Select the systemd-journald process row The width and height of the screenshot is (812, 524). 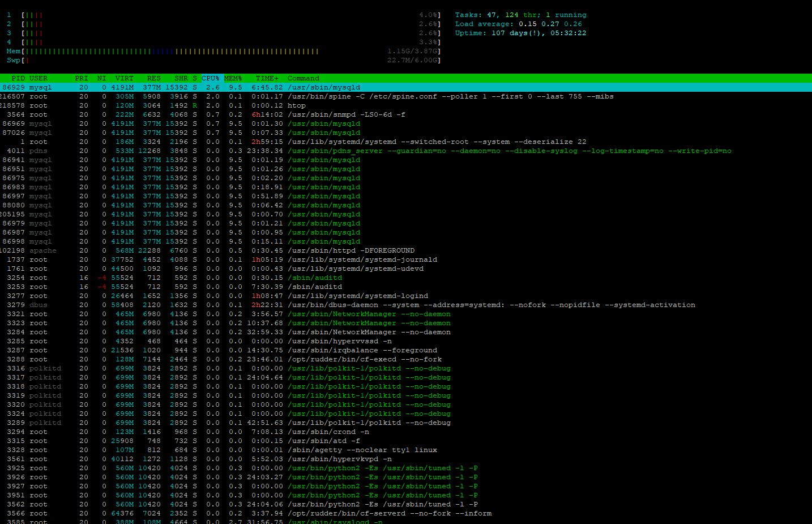pyautogui.click(x=406, y=259)
